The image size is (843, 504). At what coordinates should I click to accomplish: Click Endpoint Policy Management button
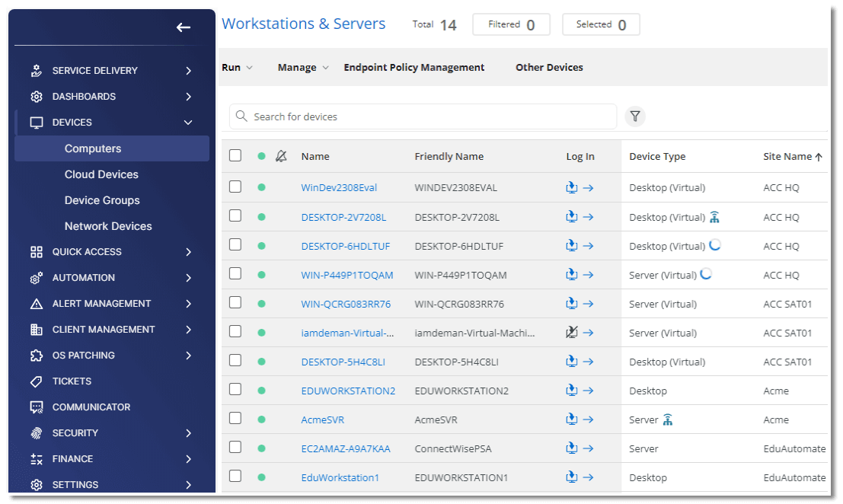pyautogui.click(x=414, y=68)
